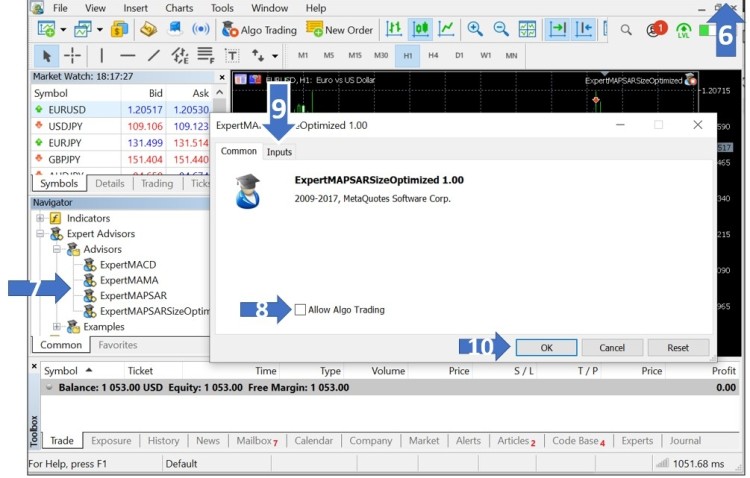This screenshot has width=750, height=478.
Task: Click the Algo Trading toolbar button
Action: pyautogui.click(x=258, y=30)
